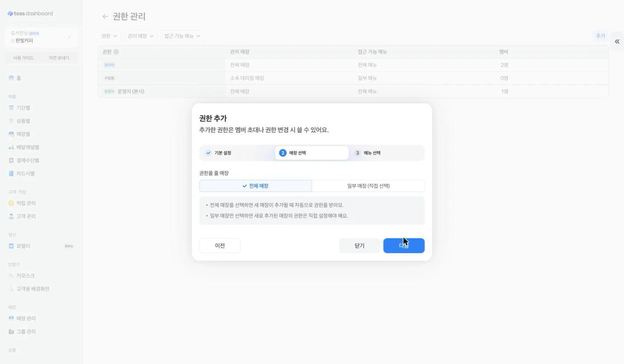Expand the 한빛커피 account switcher
This screenshot has width=624, height=364.
click(x=41, y=37)
